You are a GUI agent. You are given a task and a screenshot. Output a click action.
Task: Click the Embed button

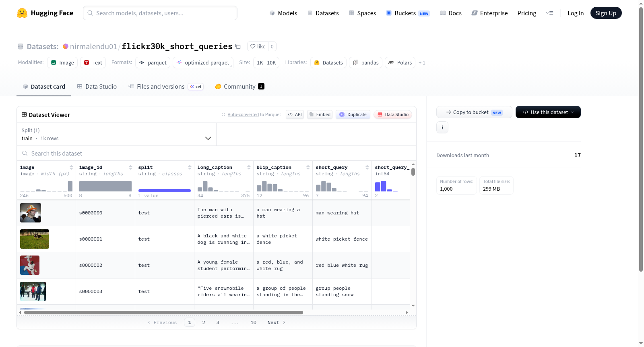tap(320, 114)
